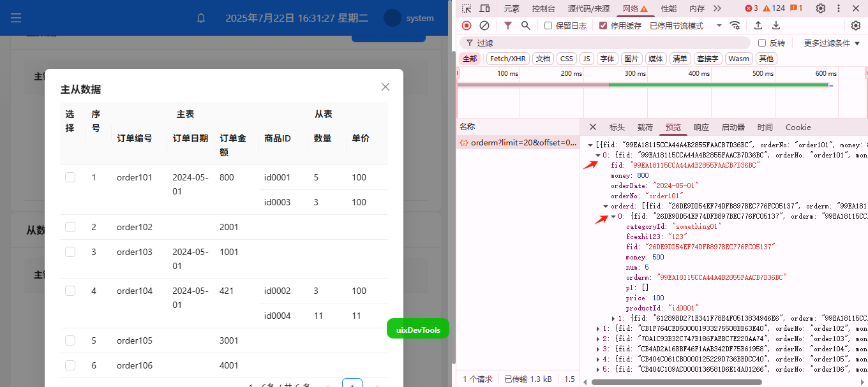Expand JSON item 4 for order105
Image resolution: width=868 pixels, height=387 pixels.
(x=598, y=359)
